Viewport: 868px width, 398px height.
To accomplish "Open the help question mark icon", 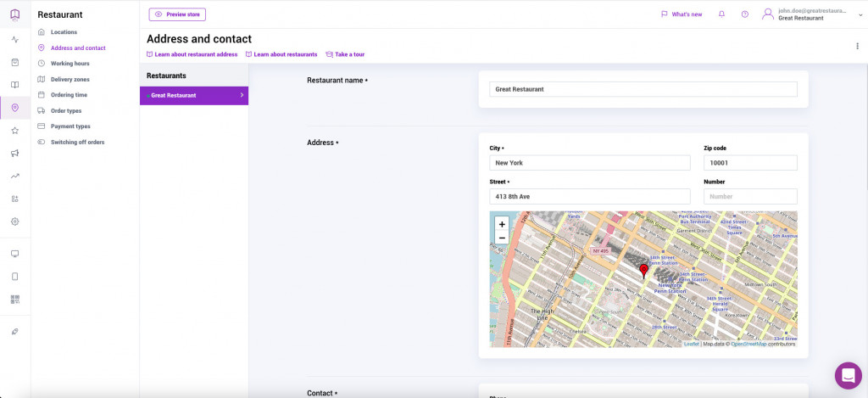I will click(x=745, y=14).
